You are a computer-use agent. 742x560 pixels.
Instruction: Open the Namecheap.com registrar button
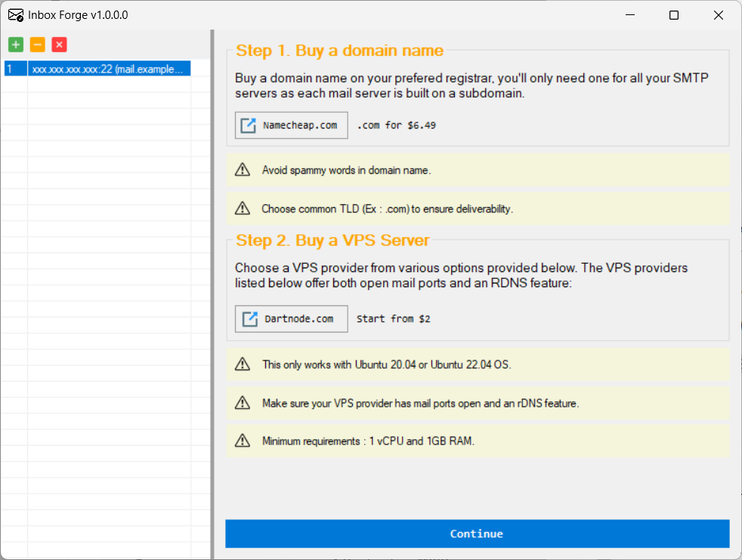(x=291, y=125)
